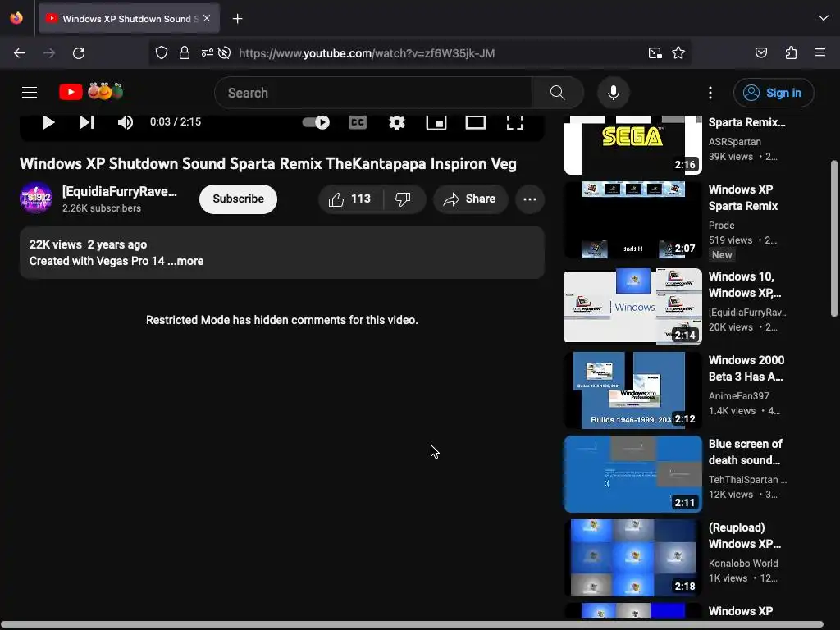Open the Blue screen of death thumbnail
840x630 pixels.
[x=632, y=474]
